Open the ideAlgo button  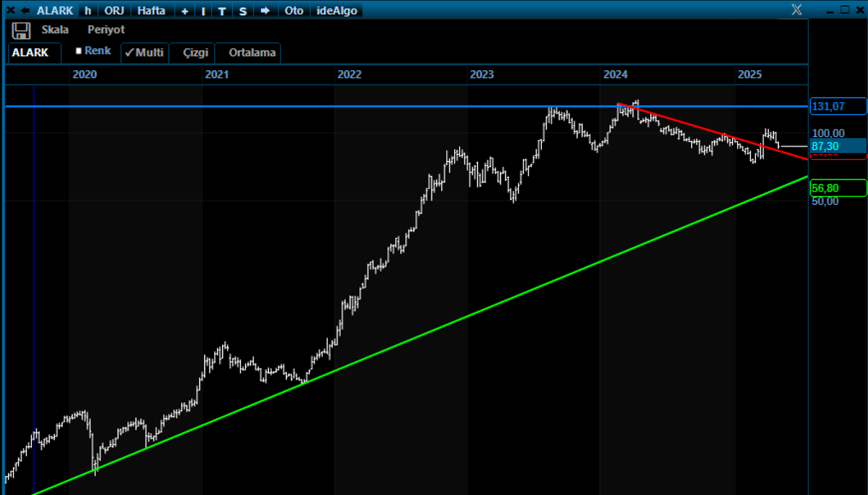(x=337, y=11)
